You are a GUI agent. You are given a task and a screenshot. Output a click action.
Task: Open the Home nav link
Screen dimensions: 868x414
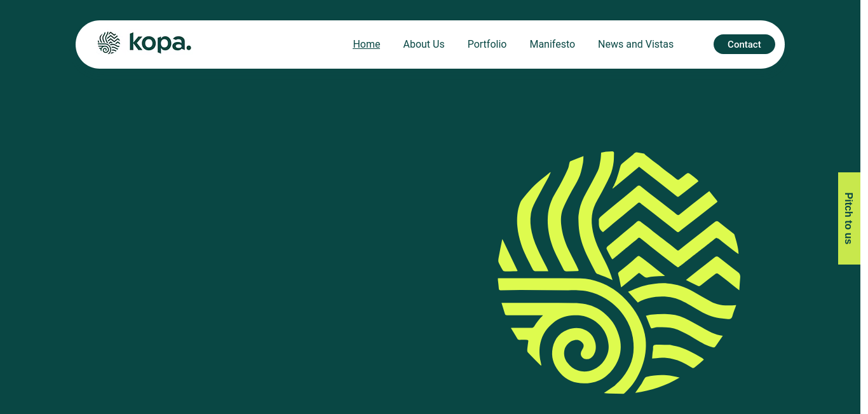[367, 44]
